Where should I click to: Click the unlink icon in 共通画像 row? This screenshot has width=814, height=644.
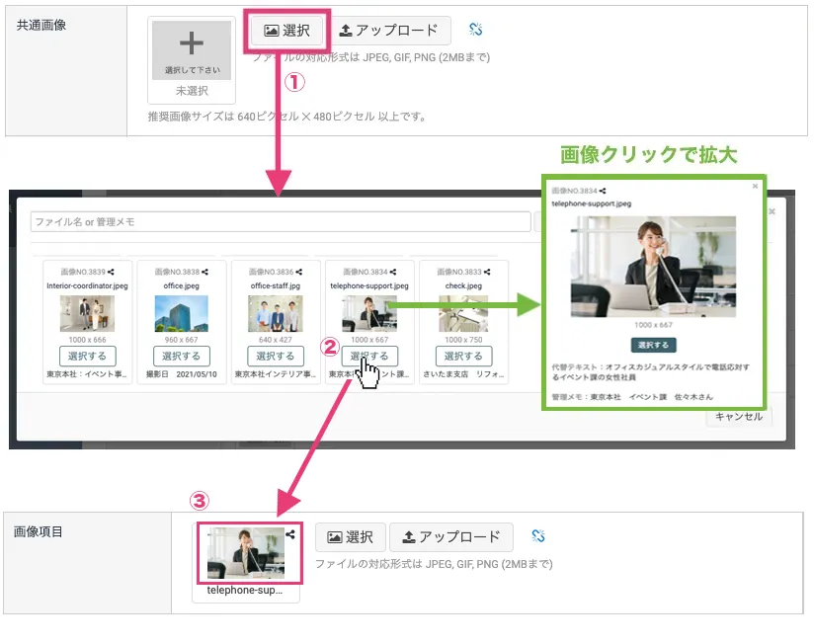tap(475, 30)
